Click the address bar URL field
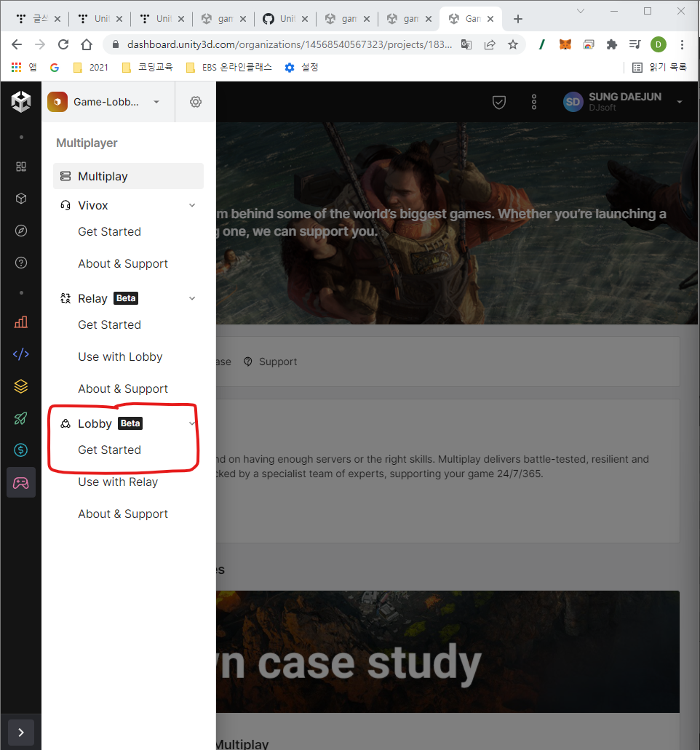Viewport: 700px width, 750px height. tap(289, 44)
